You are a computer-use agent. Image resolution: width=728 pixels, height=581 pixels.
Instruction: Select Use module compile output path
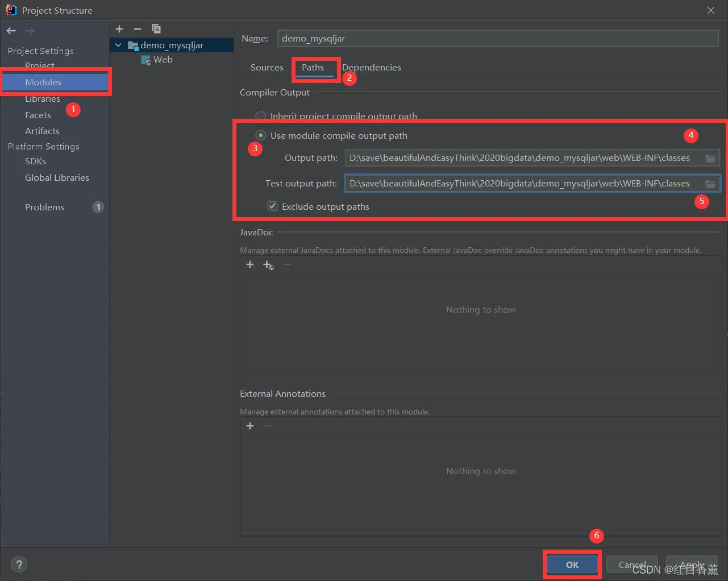(261, 135)
